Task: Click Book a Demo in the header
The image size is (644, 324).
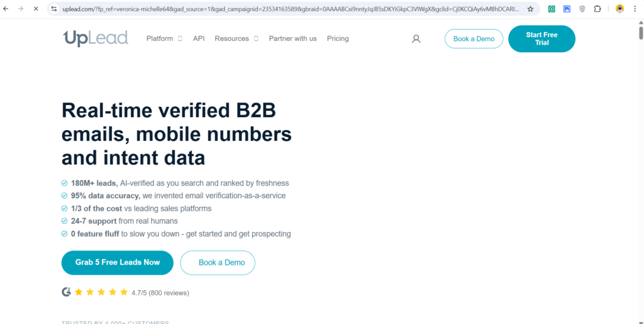Action: tap(474, 39)
